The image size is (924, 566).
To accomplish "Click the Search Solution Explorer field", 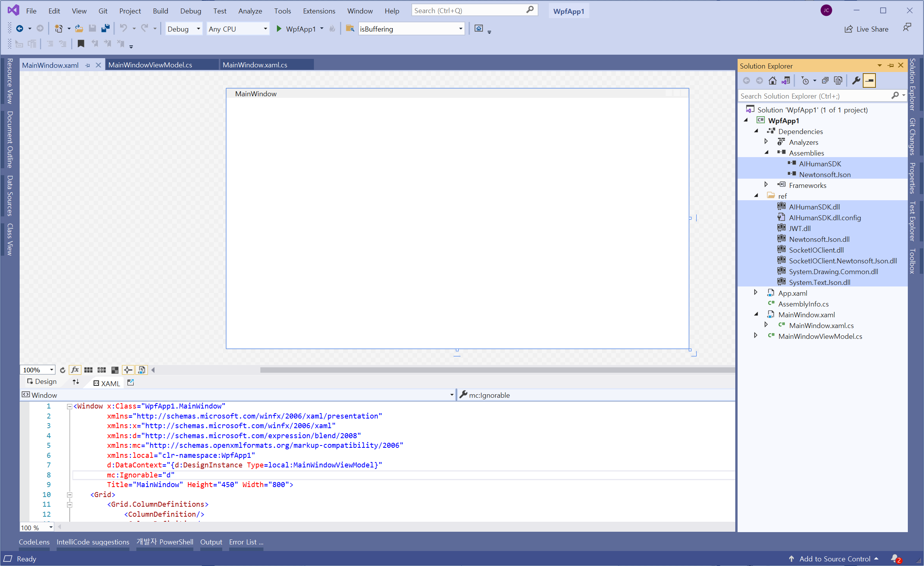I will coord(822,96).
